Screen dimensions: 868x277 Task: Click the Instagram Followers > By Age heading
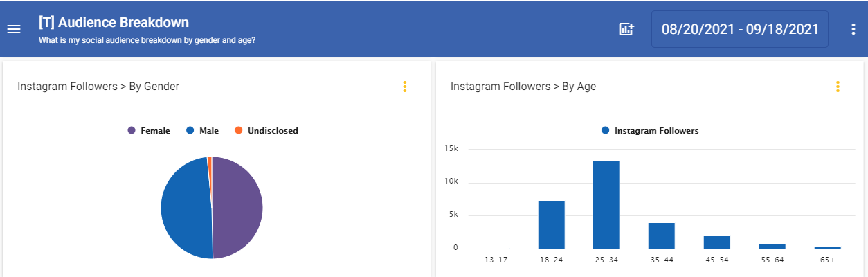point(523,87)
